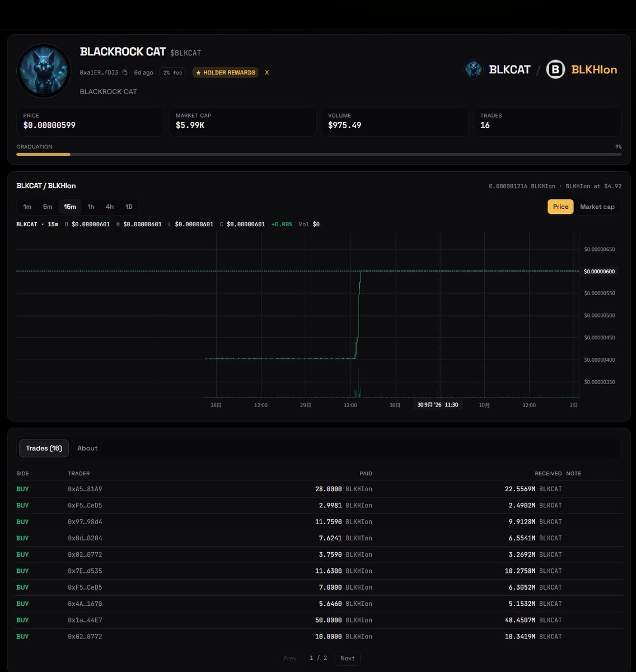Select the 1D chart interval
The height and width of the screenshot is (672, 636).
129,207
